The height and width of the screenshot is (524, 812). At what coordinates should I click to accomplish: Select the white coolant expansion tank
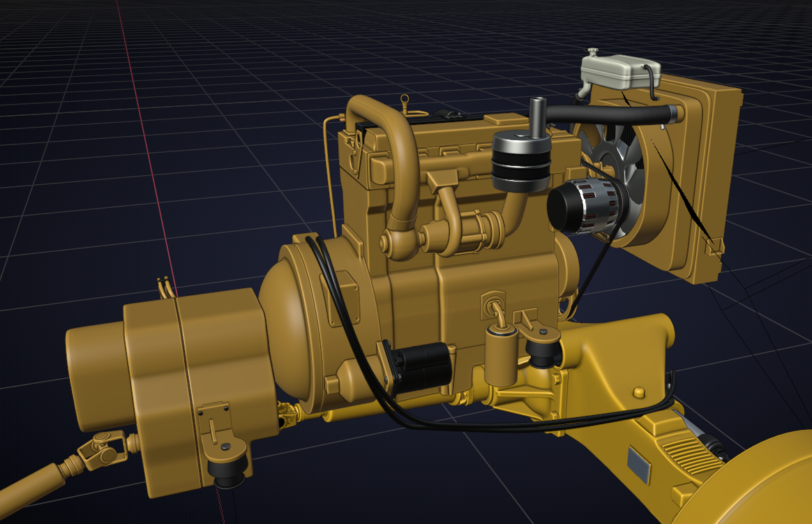tap(620, 72)
